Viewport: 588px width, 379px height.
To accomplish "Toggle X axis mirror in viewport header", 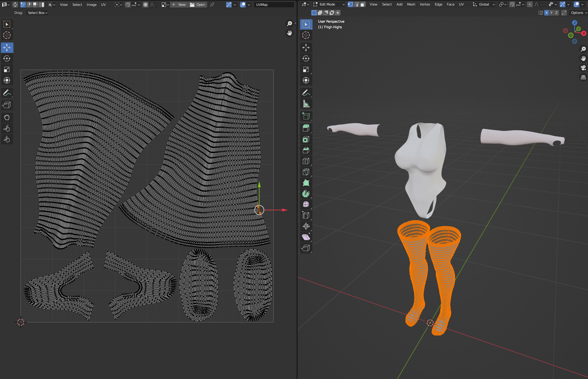I will point(546,13).
